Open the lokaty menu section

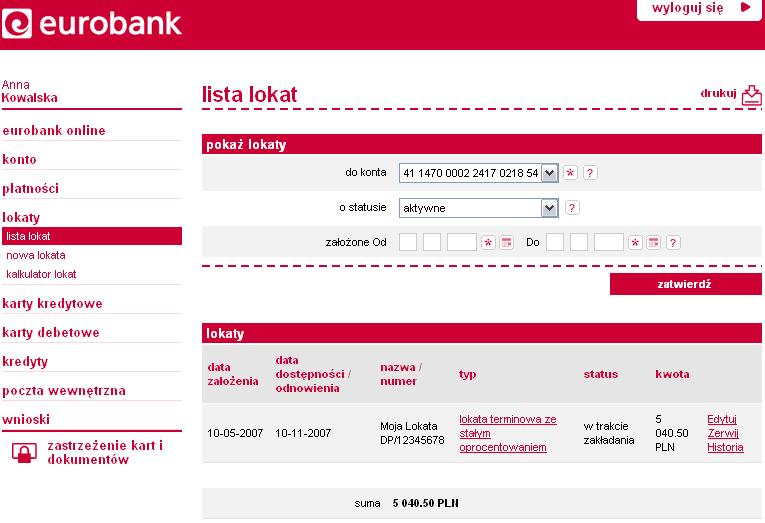[21, 217]
